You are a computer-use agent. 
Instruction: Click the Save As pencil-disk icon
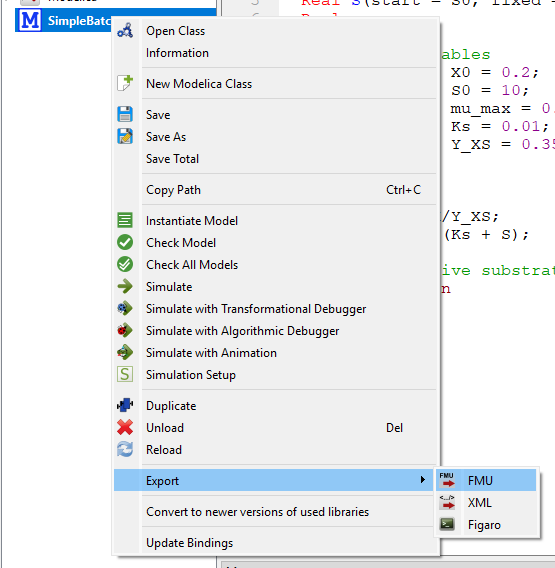point(125,137)
